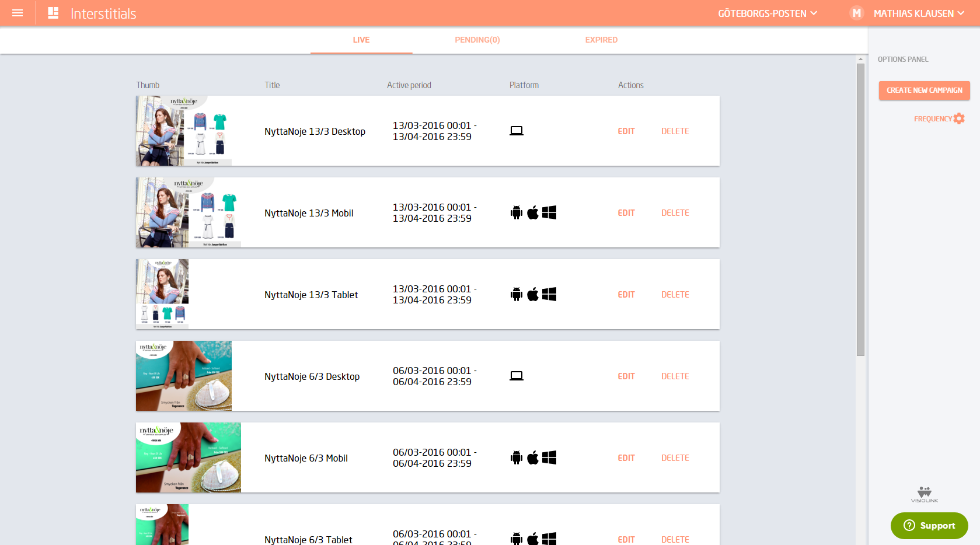The width and height of the screenshot is (980, 545).
Task: Click Apple icon in 6/3 Mobil row
Action: tap(533, 457)
